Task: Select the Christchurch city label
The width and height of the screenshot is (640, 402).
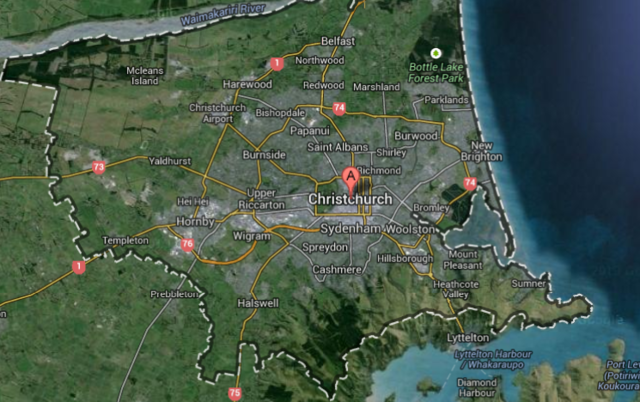Action: click(350, 199)
